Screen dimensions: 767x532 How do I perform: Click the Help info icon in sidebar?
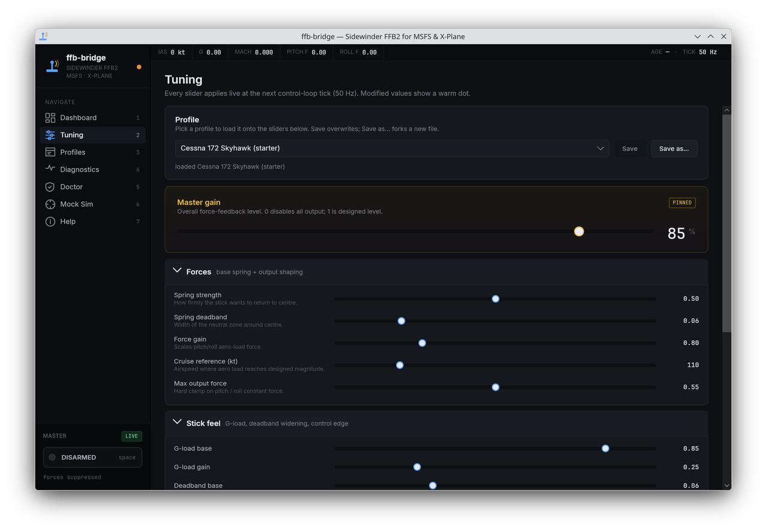tap(50, 222)
